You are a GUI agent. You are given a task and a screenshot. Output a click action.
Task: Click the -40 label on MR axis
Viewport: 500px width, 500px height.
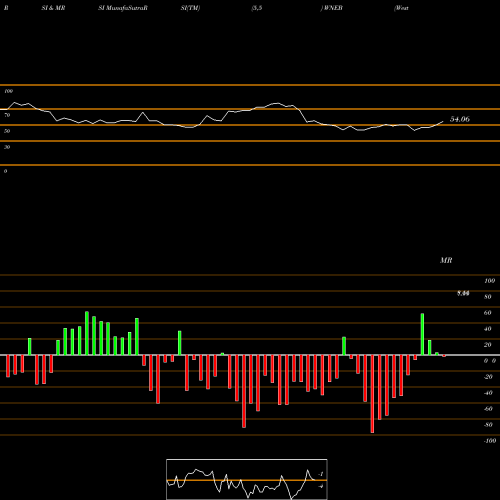pos(488,393)
